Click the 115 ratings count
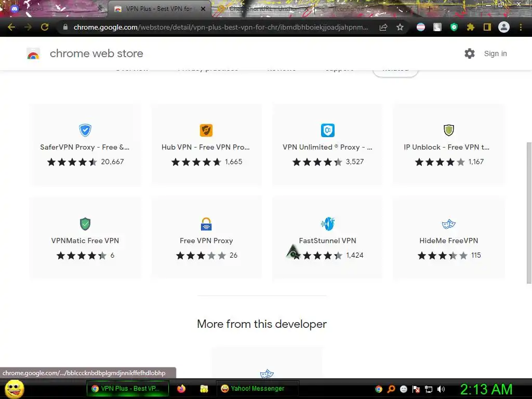This screenshot has width=532, height=399. pos(476,256)
